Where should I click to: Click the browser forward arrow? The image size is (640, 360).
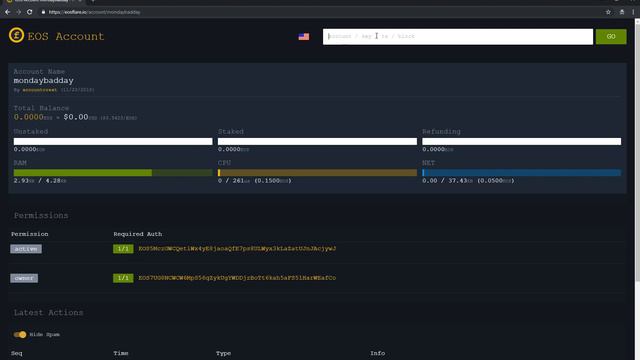(18, 12)
